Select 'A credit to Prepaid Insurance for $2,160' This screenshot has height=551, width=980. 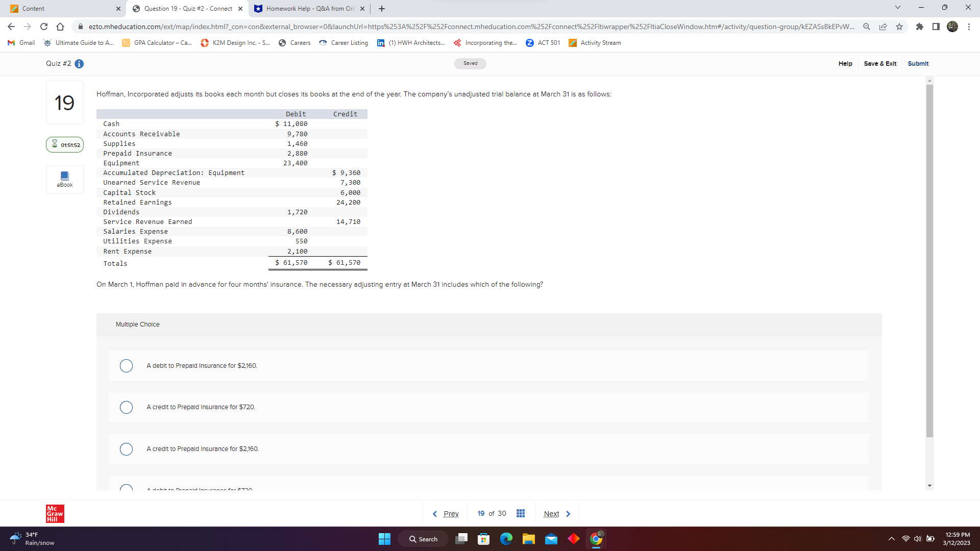point(126,449)
